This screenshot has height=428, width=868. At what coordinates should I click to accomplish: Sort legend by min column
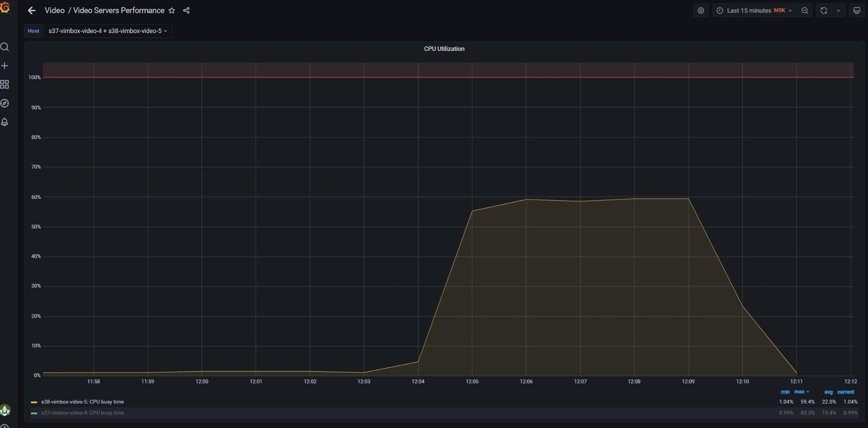click(785, 392)
